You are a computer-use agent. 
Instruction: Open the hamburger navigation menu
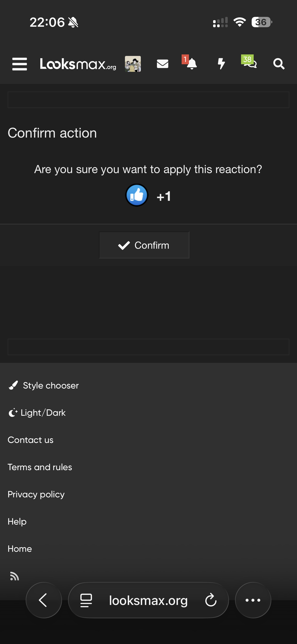tap(20, 64)
